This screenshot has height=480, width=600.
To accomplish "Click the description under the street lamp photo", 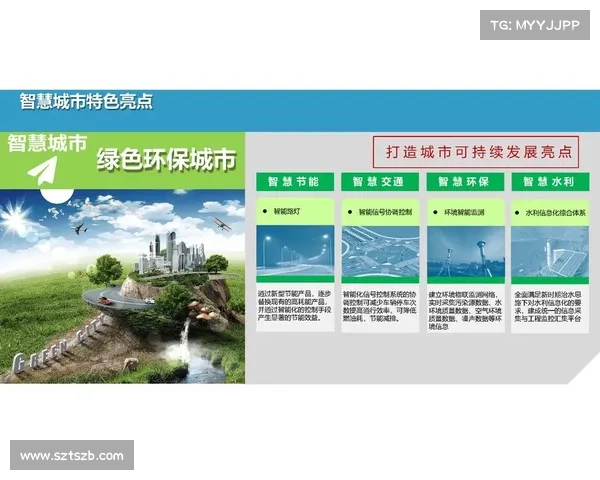I will click(295, 305).
